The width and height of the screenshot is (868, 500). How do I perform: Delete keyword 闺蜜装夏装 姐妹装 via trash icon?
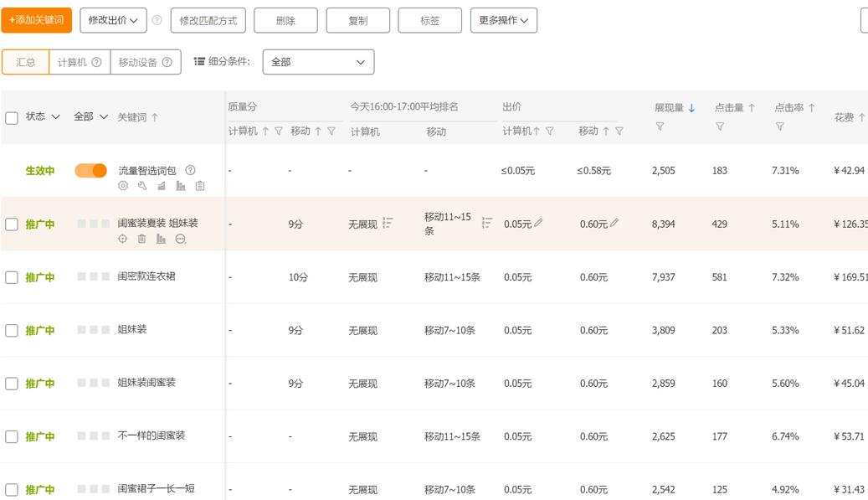tap(141, 238)
